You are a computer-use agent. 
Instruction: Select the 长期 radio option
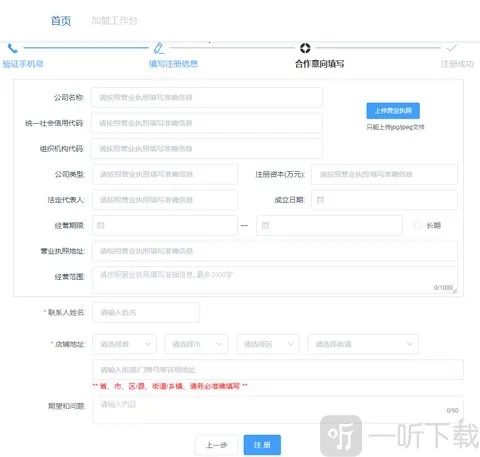point(418,226)
